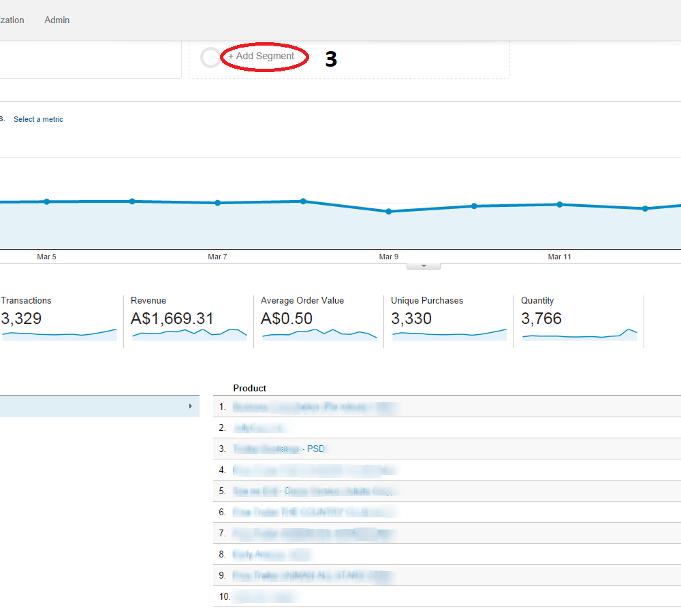Click the arrow on the highlighted left row
Viewport: 681px width, 616px height.
[x=190, y=406]
